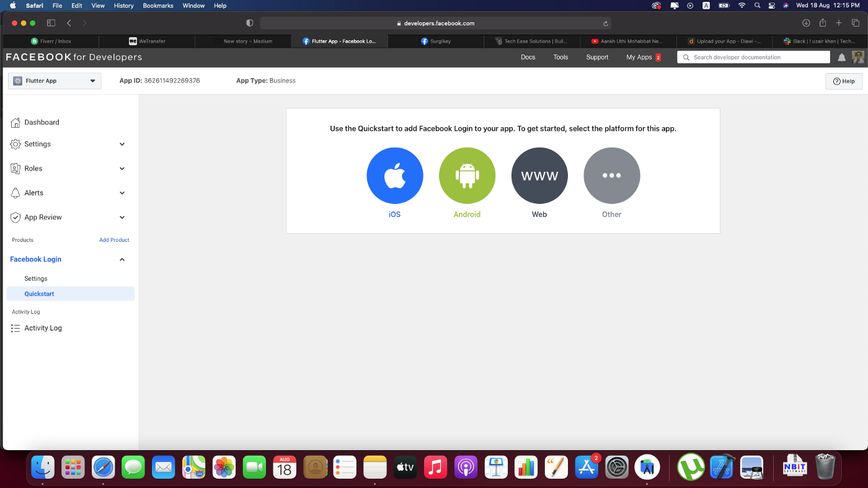Open the Safari share menu
This screenshot has height=488, width=868.
[x=823, y=23]
